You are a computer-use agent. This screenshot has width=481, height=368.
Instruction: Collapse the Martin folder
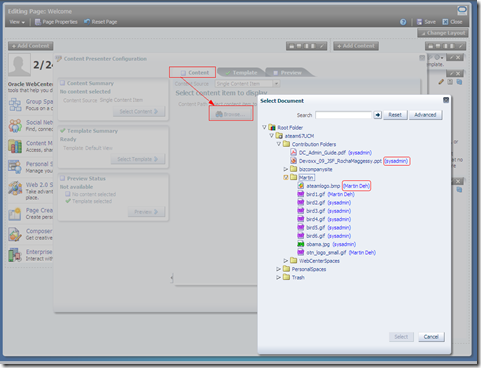click(286, 177)
